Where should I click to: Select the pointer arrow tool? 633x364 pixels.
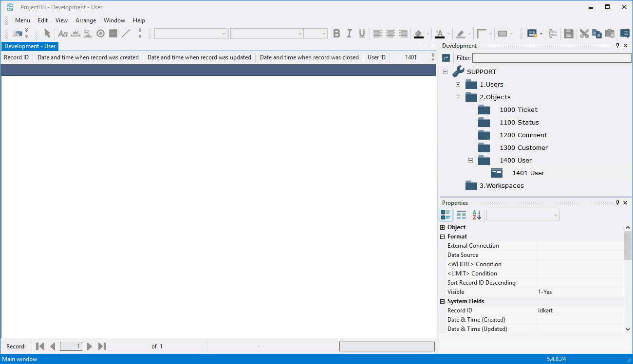47,34
